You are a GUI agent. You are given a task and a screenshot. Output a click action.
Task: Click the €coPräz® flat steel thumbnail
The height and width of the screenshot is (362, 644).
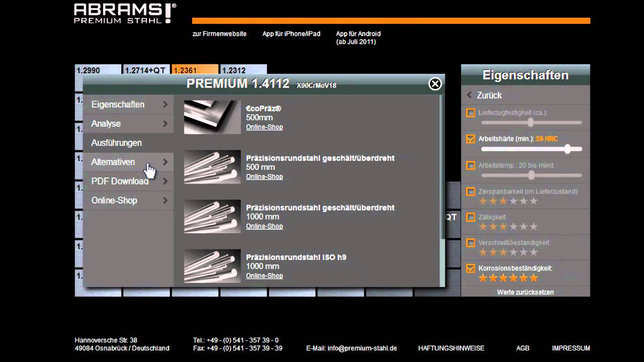click(212, 117)
